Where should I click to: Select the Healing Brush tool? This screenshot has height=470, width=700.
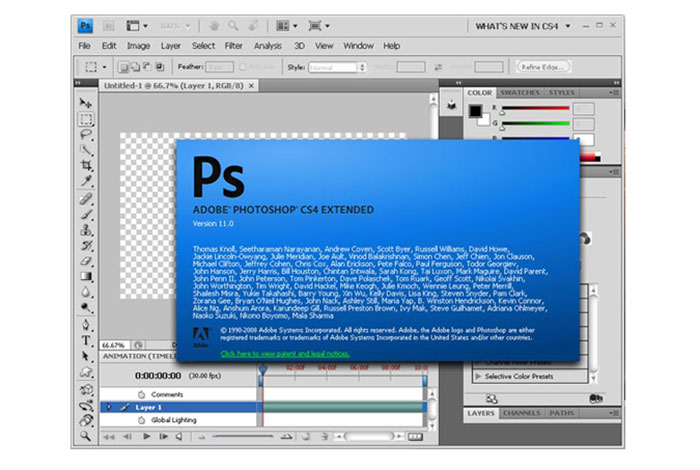click(86, 199)
